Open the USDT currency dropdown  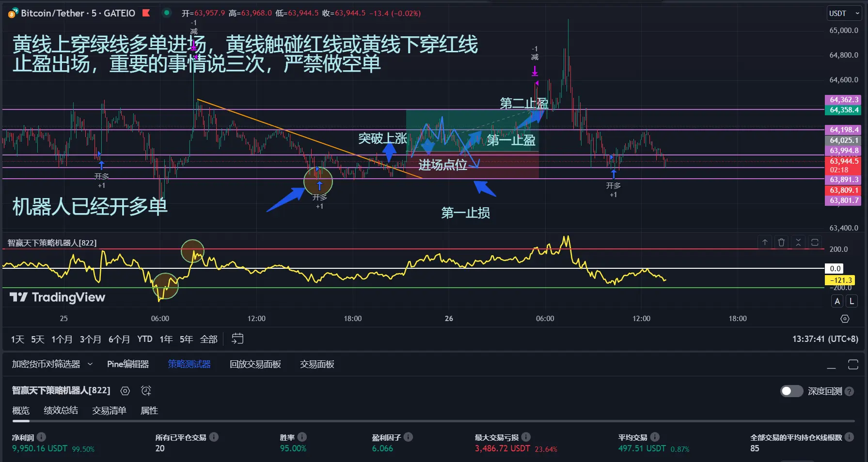(844, 14)
